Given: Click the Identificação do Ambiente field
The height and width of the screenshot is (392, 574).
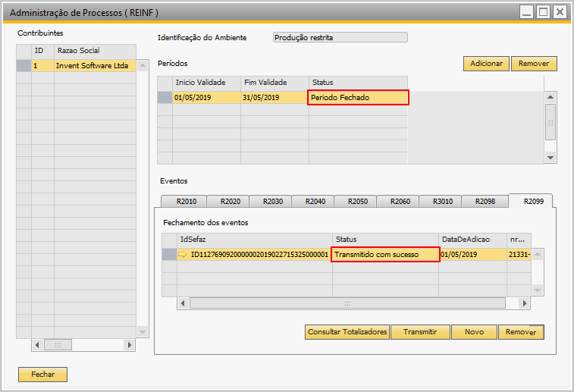Looking at the screenshot, I should click(340, 37).
